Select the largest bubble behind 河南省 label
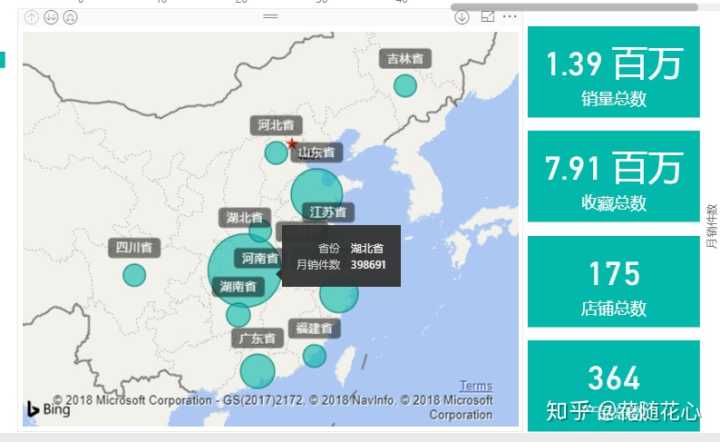 tap(244, 270)
